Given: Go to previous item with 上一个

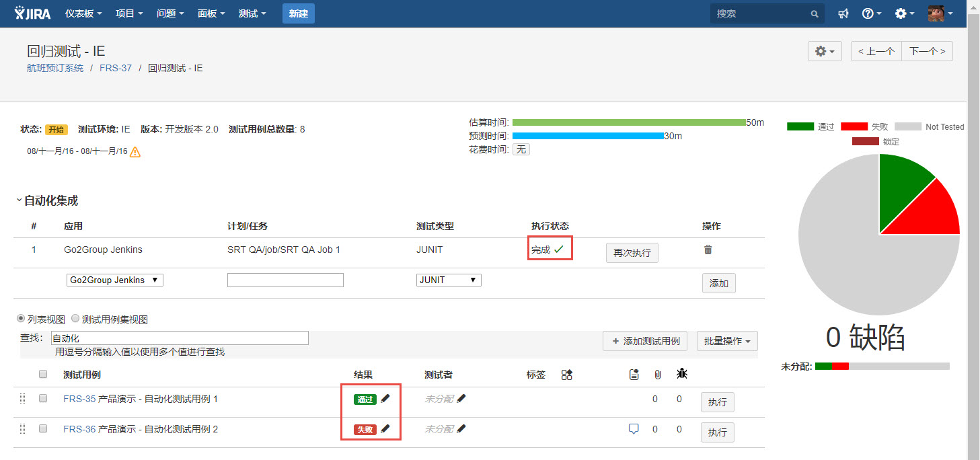Looking at the screenshot, I should pos(876,51).
